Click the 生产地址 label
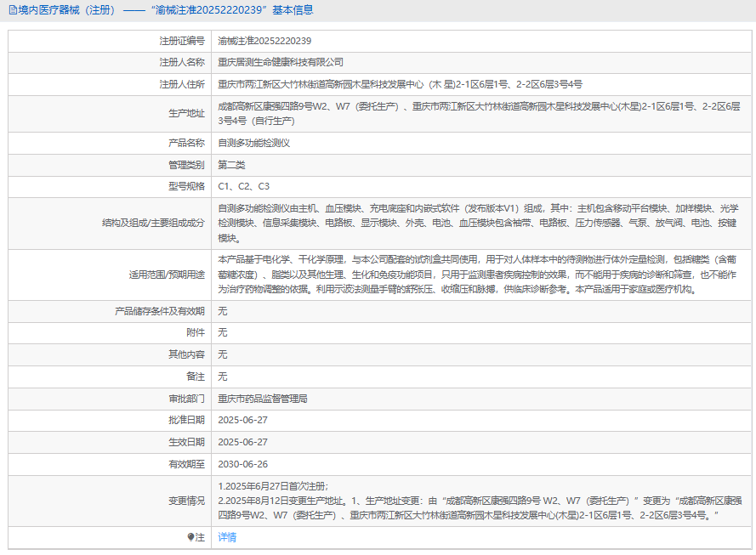 point(186,113)
